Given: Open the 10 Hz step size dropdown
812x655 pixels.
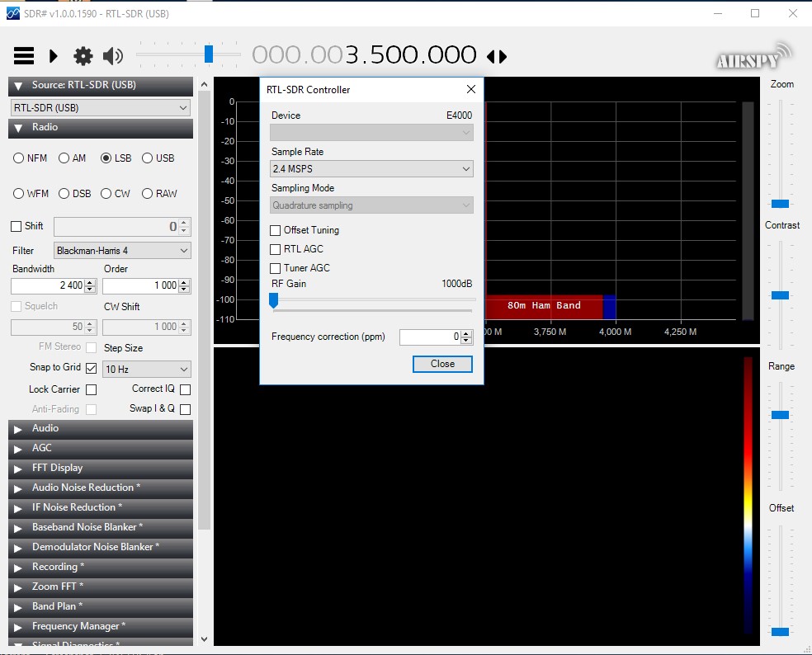Looking at the screenshot, I should [147, 370].
